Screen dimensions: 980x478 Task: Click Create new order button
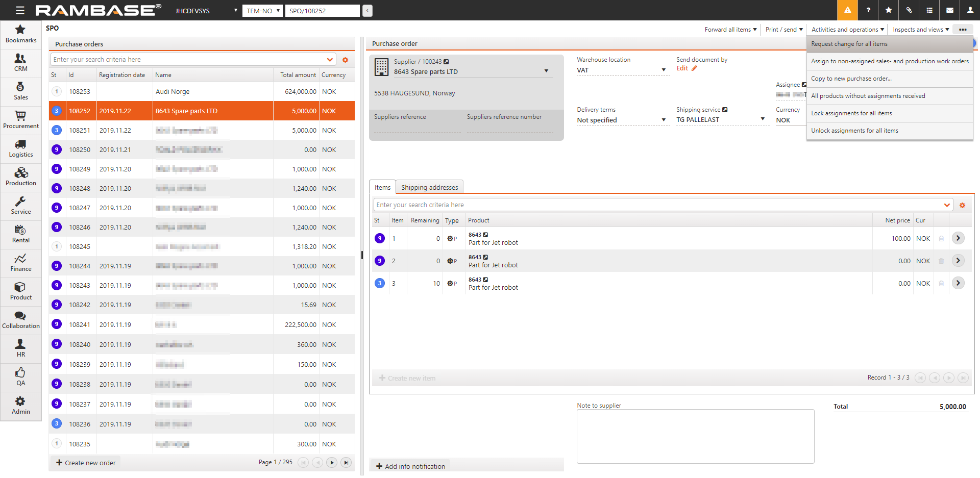pos(86,463)
